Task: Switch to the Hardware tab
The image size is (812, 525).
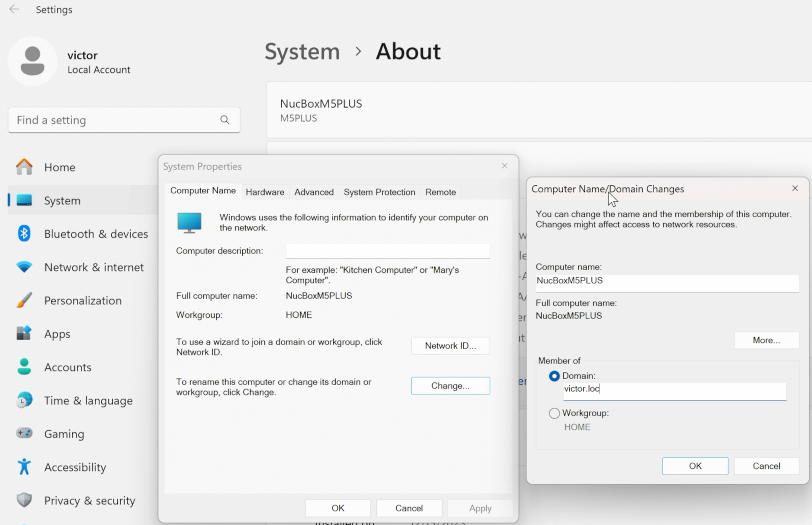Action: pos(265,192)
